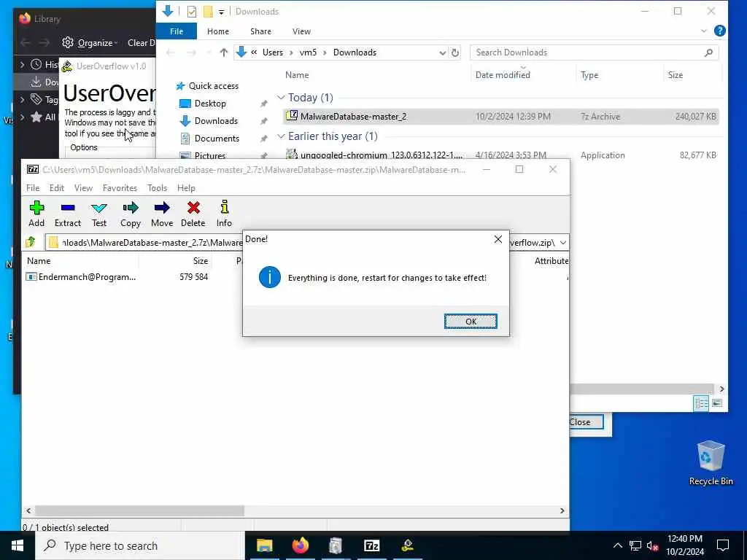Open the 7-Zip File menu

(33, 188)
